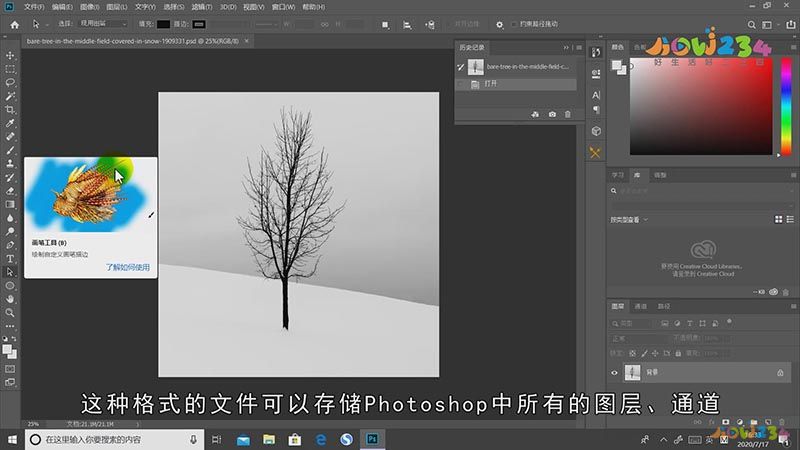Toggle pixel layer filter in Layers panel
Image resolution: width=800 pixels, height=450 pixels.
(x=665, y=323)
